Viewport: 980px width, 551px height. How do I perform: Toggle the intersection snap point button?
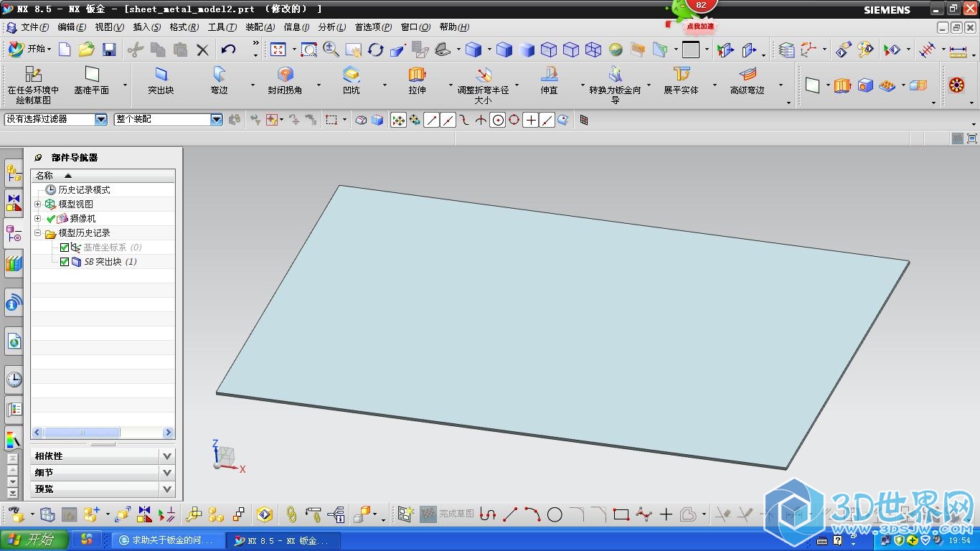(x=481, y=120)
